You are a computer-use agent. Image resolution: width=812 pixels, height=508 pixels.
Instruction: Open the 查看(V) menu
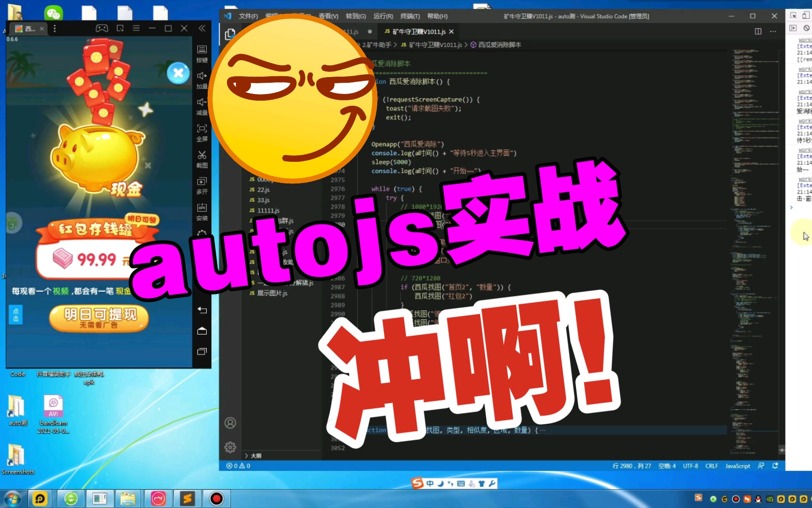[x=328, y=16]
